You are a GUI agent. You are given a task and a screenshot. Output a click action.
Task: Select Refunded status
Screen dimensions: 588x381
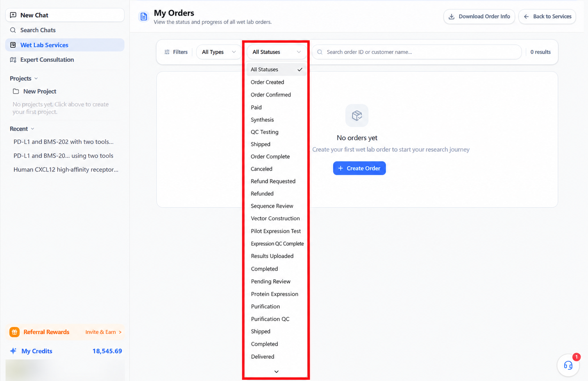[x=276, y=194]
